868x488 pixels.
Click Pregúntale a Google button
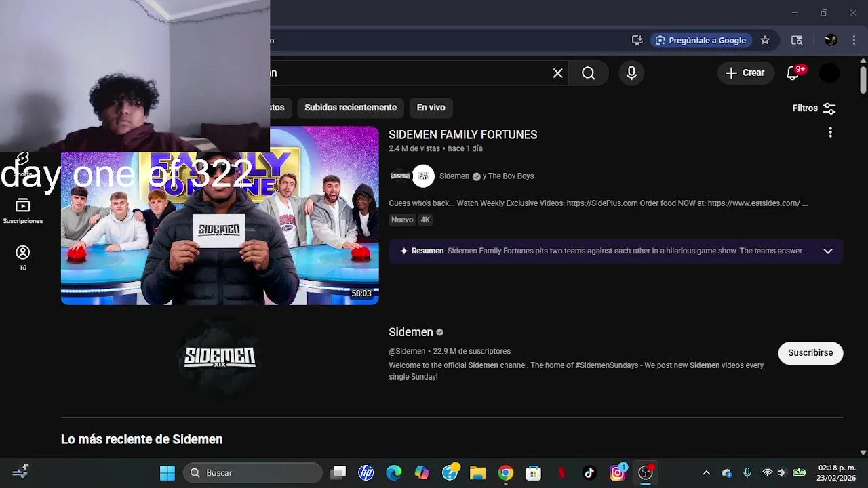pos(701,40)
